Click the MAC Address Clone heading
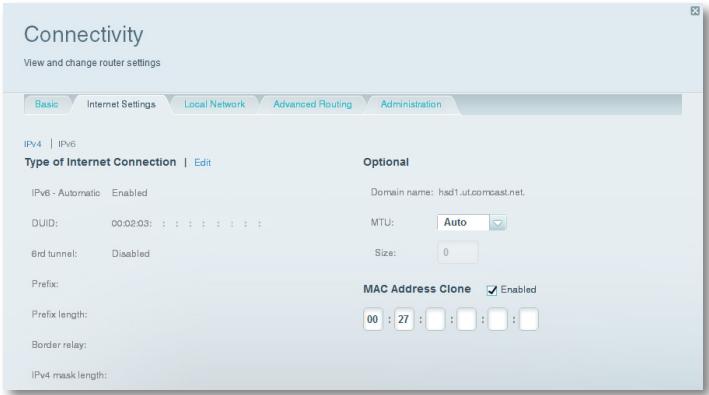The image size is (709, 395). [x=417, y=289]
